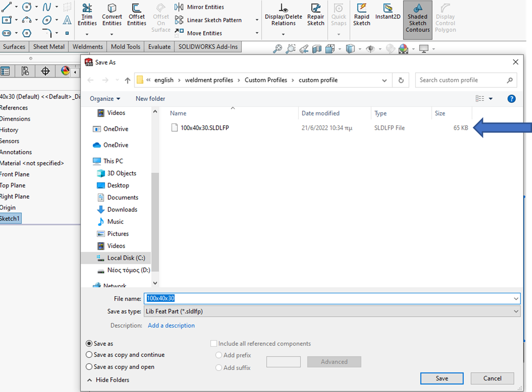This screenshot has width=532, height=392.
Task: Select the 'Save as' radio option
Action: click(x=89, y=343)
